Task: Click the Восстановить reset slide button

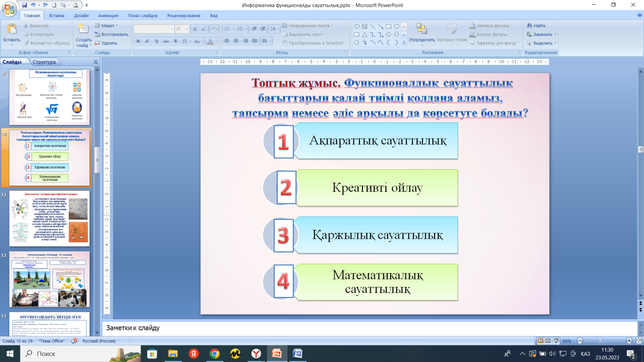Action: click(x=111, y=35)
